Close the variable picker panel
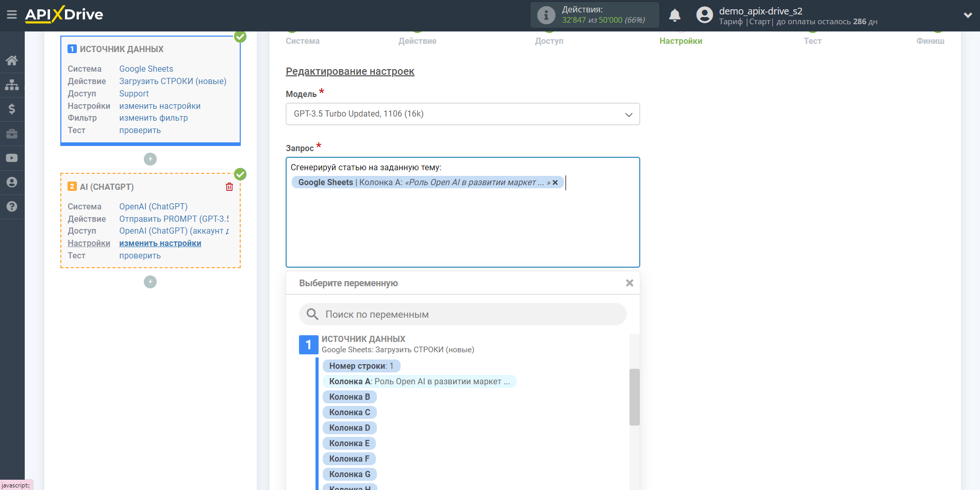980x490 pixels. point(629,283)
